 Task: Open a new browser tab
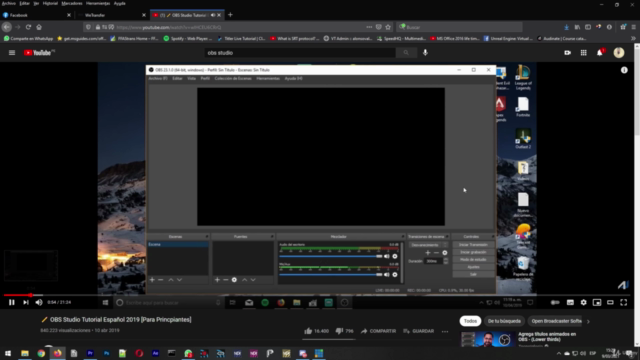click(230, 15)
